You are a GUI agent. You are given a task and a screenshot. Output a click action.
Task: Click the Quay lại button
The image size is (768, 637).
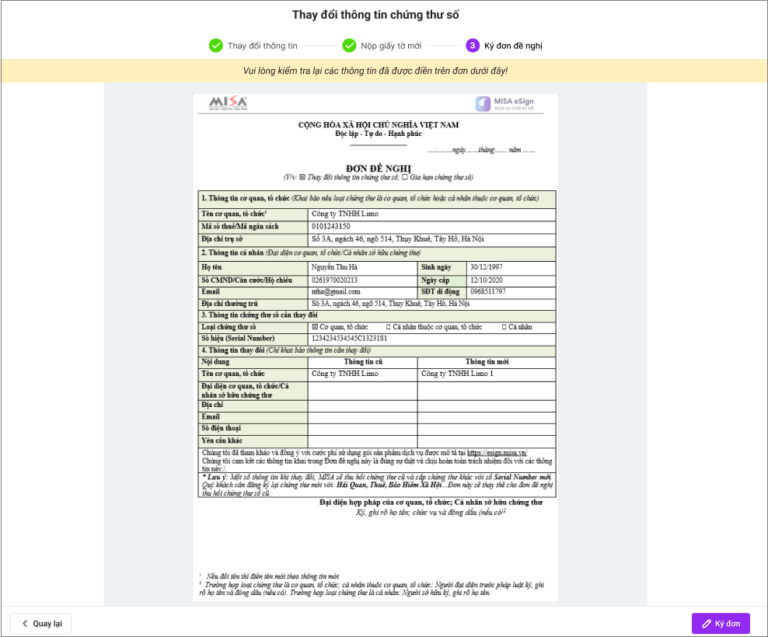coord(41,623)
